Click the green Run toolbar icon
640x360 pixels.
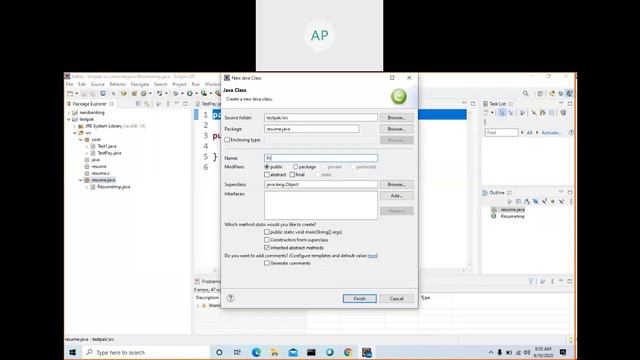point(190,94)
